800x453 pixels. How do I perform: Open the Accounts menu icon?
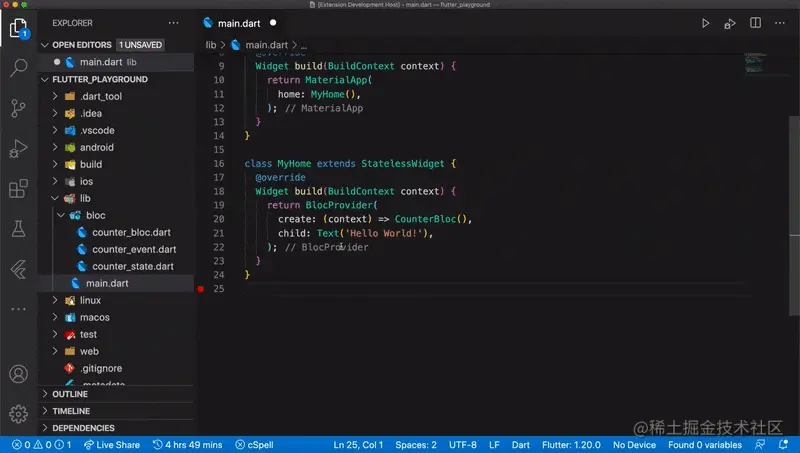pos(18,374)
